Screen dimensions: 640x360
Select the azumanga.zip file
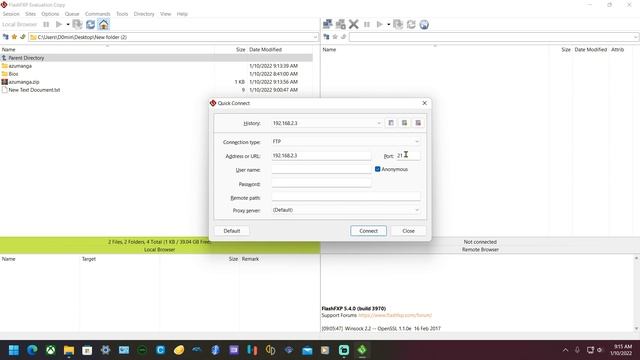click(24, 82)
